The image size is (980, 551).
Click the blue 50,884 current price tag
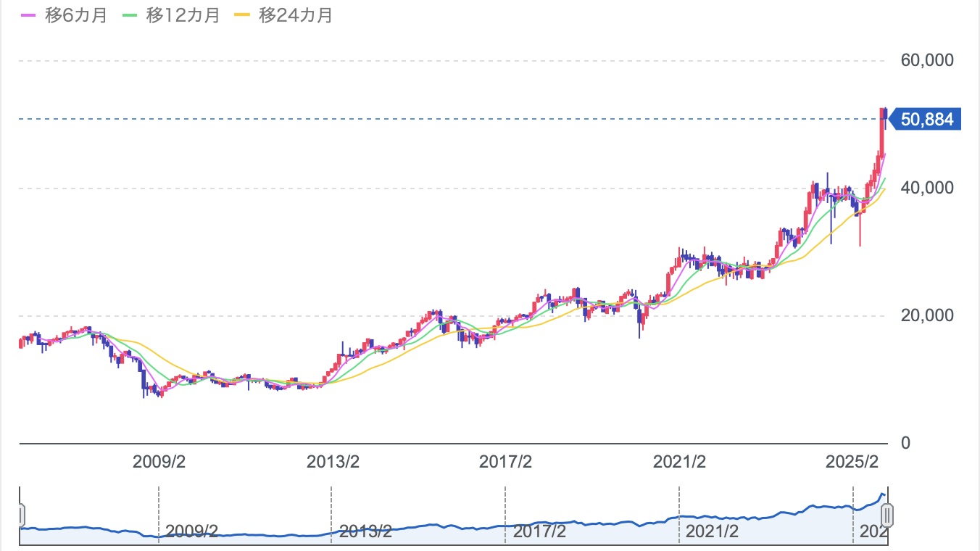pos(926,119)
